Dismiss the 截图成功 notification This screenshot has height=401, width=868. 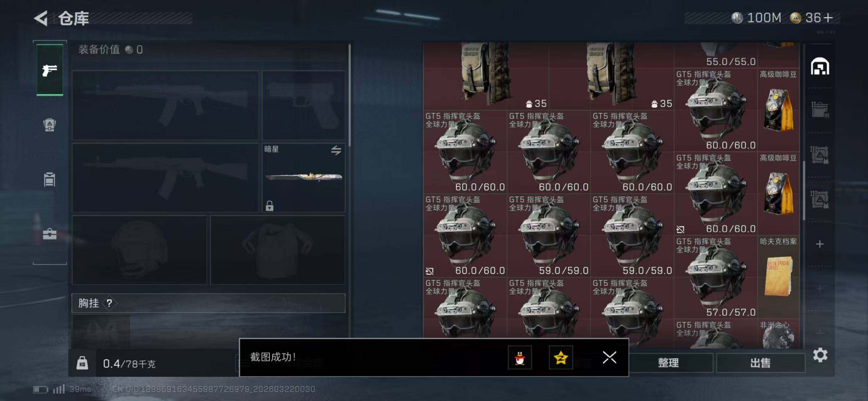coord(609,357)
